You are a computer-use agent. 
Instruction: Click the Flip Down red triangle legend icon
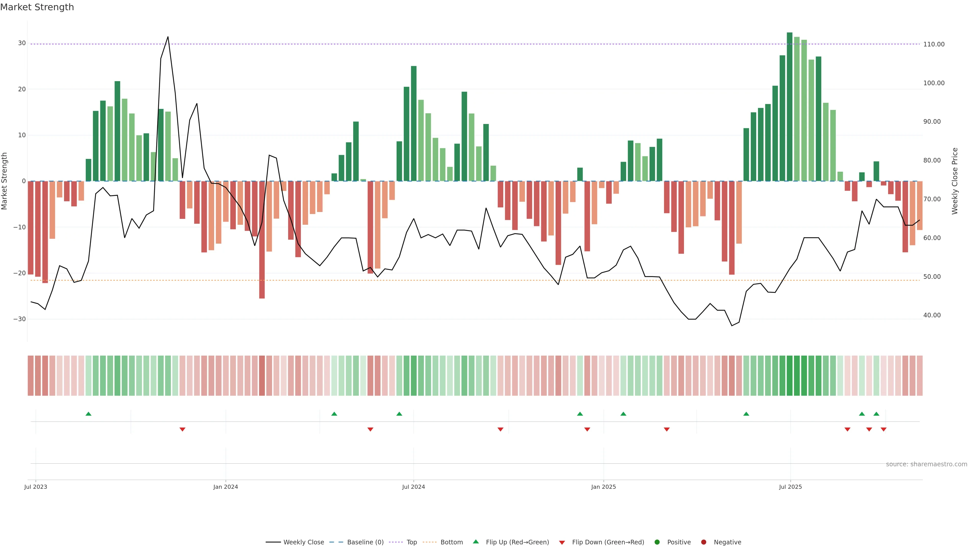click(x=562, y=543)
